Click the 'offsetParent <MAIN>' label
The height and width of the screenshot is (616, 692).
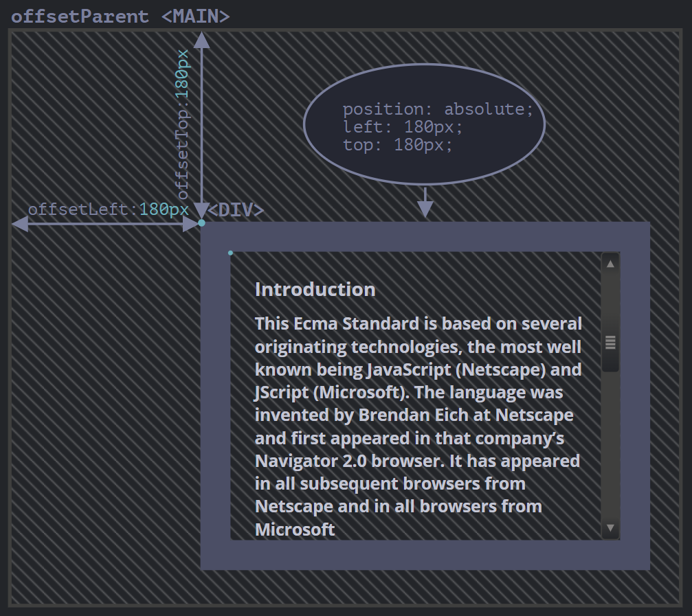pyautogui.click(x=120, y=16)
